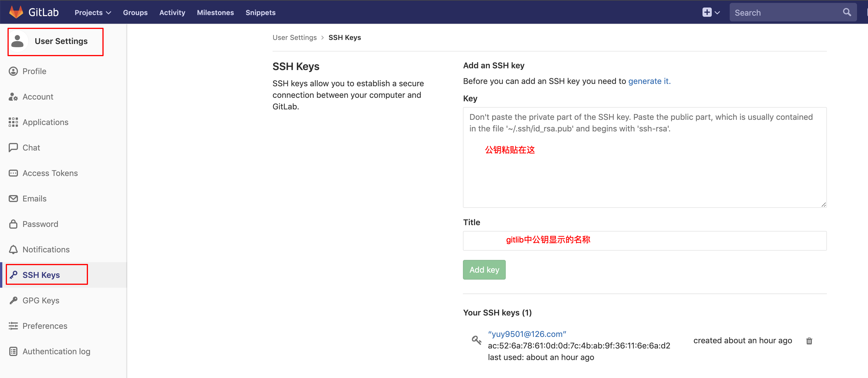Viewport: 868px width, 378px height.
Task: Click the Chat bubble icon
Action: point(13,148)
